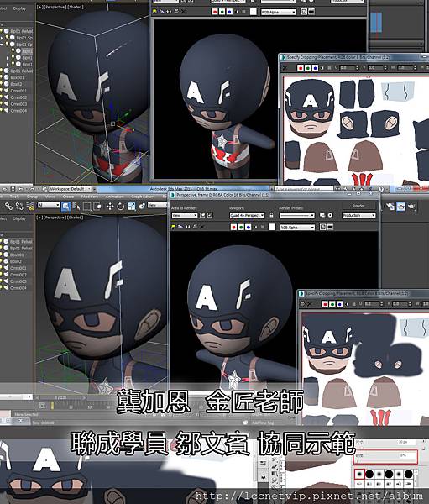
Task: Select the Select and Scale tool
Action: click(132, 206)
